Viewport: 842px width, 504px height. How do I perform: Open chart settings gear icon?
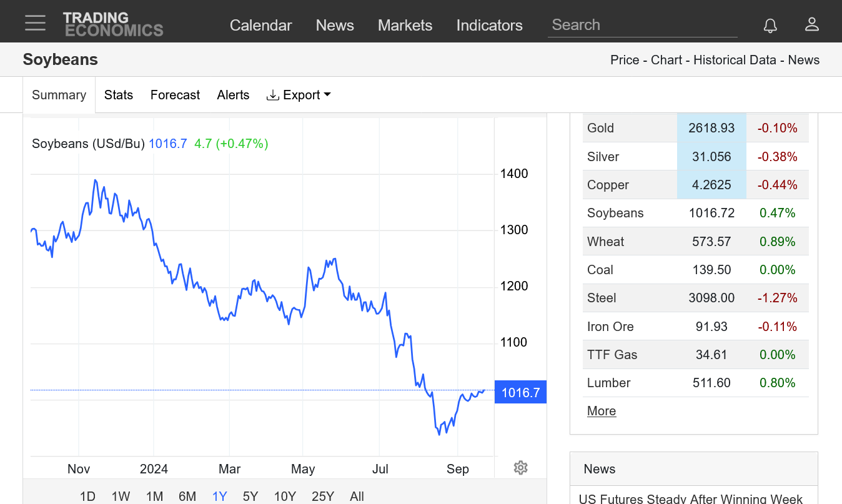tap(520, 468)
